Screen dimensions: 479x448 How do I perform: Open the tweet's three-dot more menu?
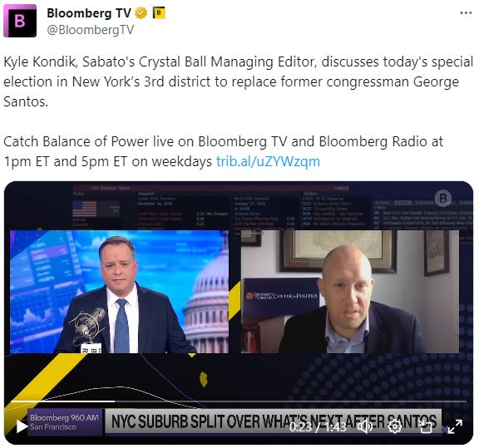click(466, 13)
